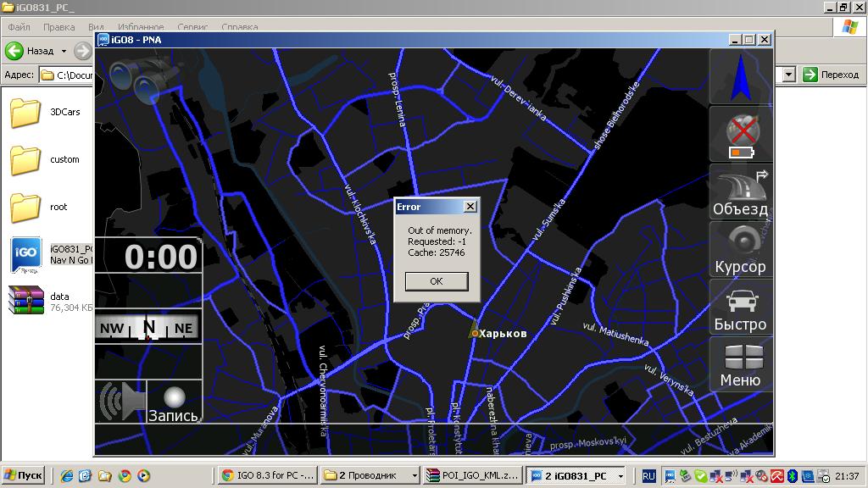Open the 2 Проводник taskbar group

pos(370,475)
